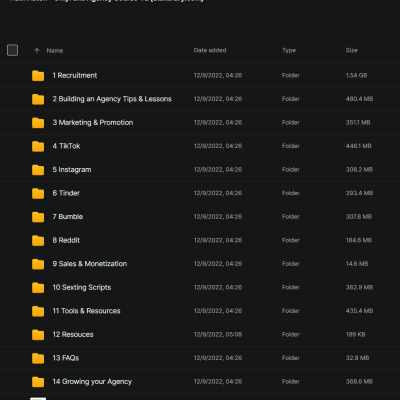
Task: Click the Folder type cell of 7 Bumble
Action: point(291,217)
